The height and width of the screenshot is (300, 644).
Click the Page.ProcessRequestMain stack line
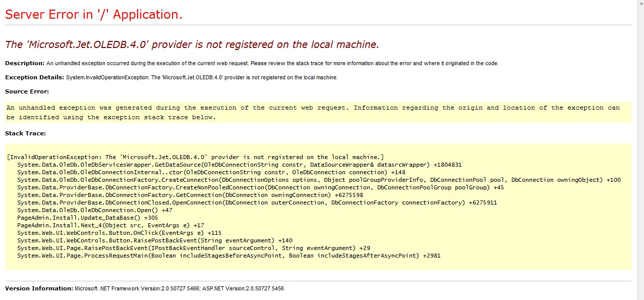pyautogui.click(x=228, y=256)
